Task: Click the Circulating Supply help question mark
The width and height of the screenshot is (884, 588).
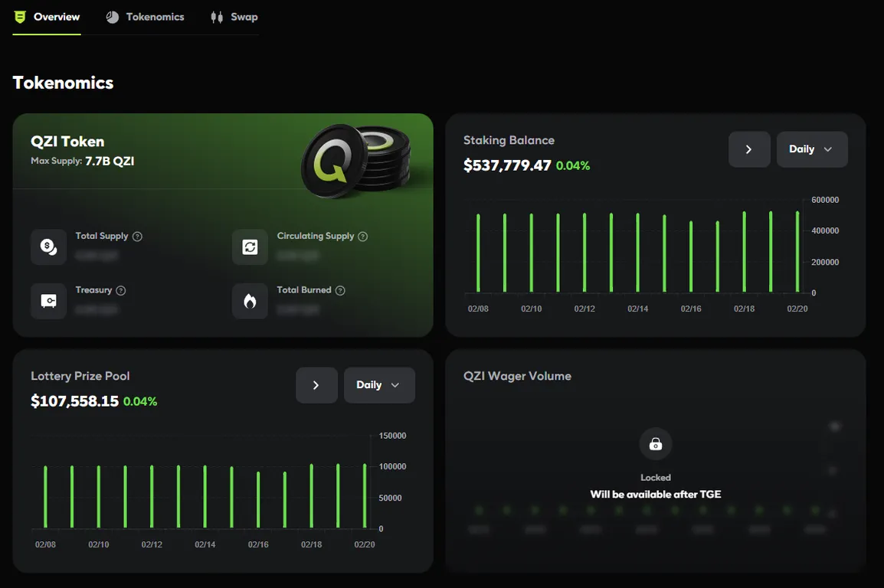Action: 363,237
